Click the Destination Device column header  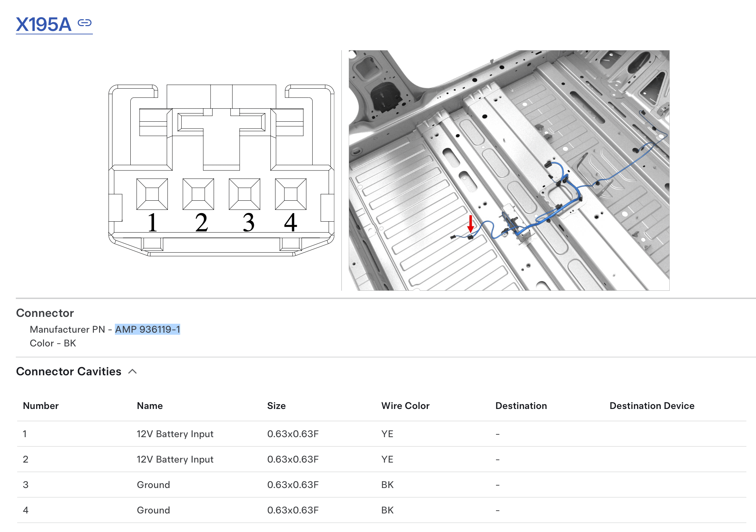652,406
